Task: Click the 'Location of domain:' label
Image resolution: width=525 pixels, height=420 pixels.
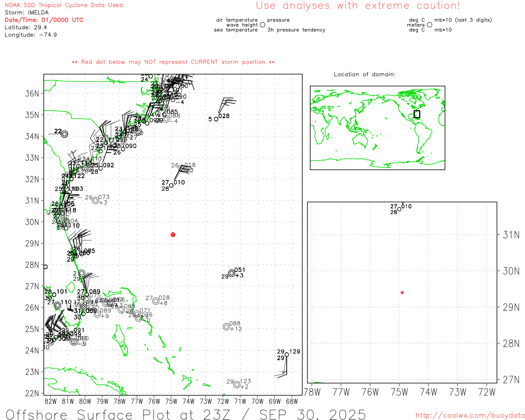Action: (x=365, y=74)
